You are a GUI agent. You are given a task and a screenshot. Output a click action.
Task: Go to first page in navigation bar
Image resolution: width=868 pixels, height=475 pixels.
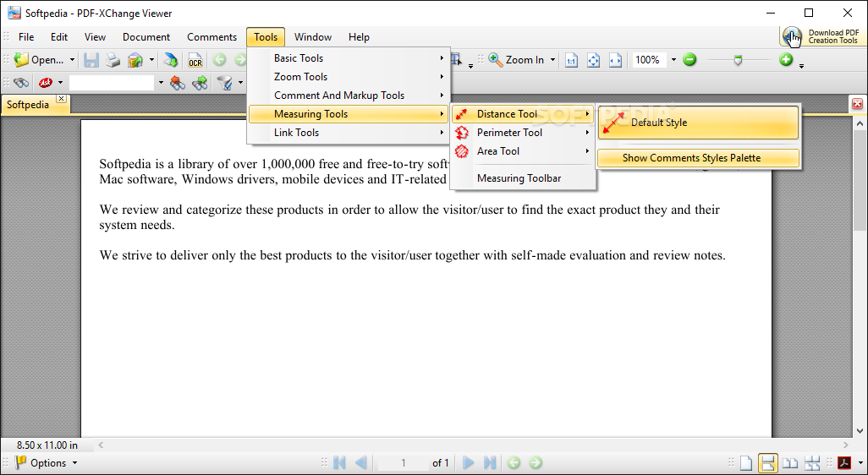click(338, 463)
